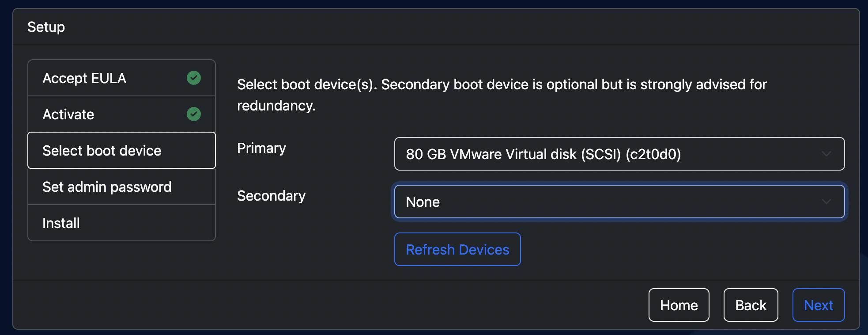Click the Secondary label next to the dropdown

tap(271, 195)
